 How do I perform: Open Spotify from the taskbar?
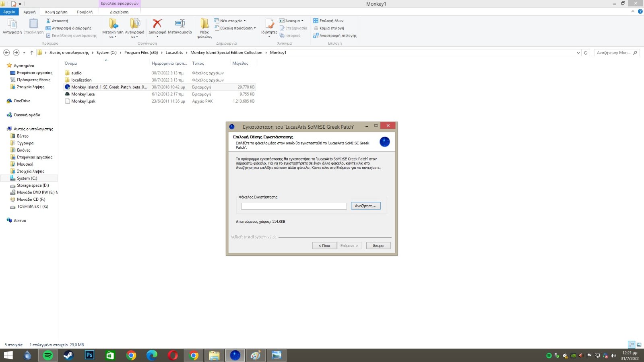[x=48, y=355]
